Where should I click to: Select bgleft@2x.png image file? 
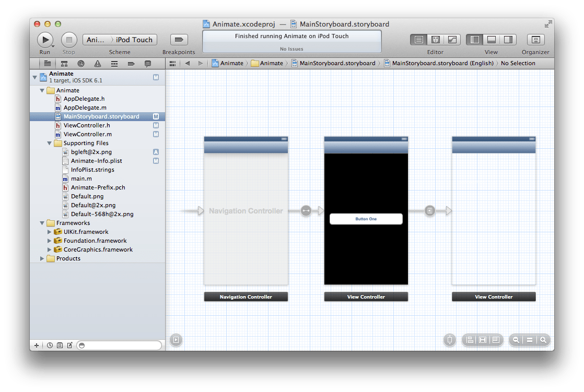click(97, 152)
